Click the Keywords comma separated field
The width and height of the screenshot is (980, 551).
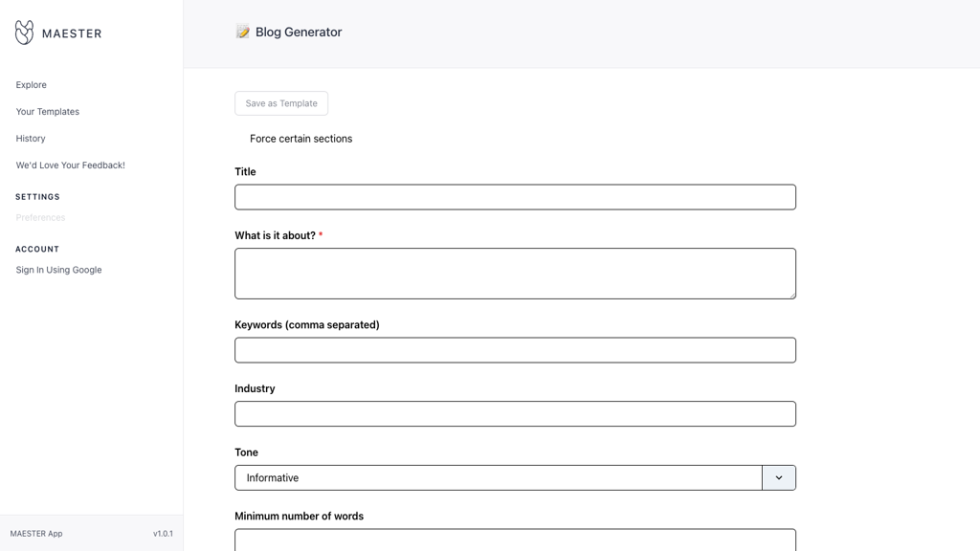point(515,350)
